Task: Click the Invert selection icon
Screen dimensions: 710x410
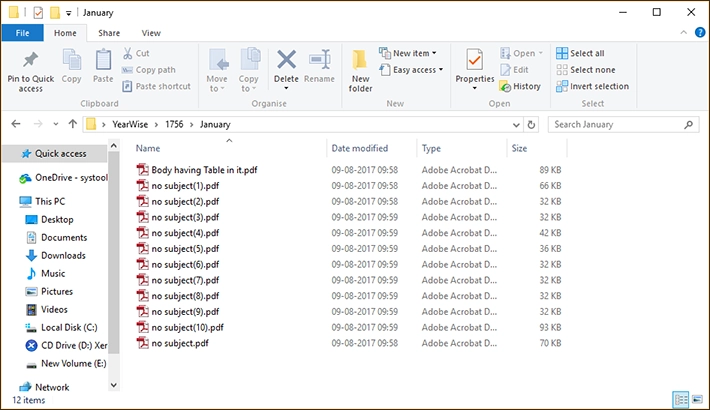Action: point(561,86)
